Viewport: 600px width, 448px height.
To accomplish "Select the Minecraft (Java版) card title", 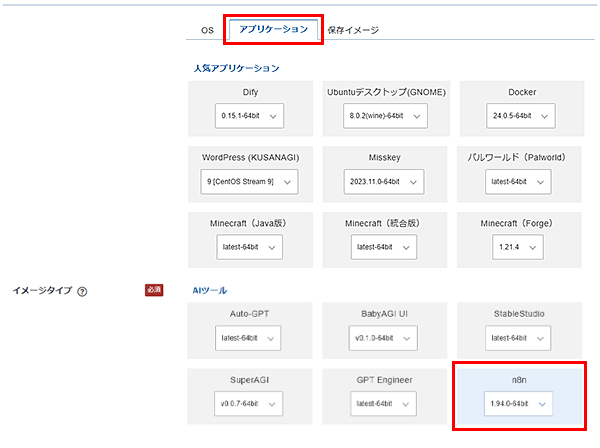I will pyautogui.click(x=248, y=223).
